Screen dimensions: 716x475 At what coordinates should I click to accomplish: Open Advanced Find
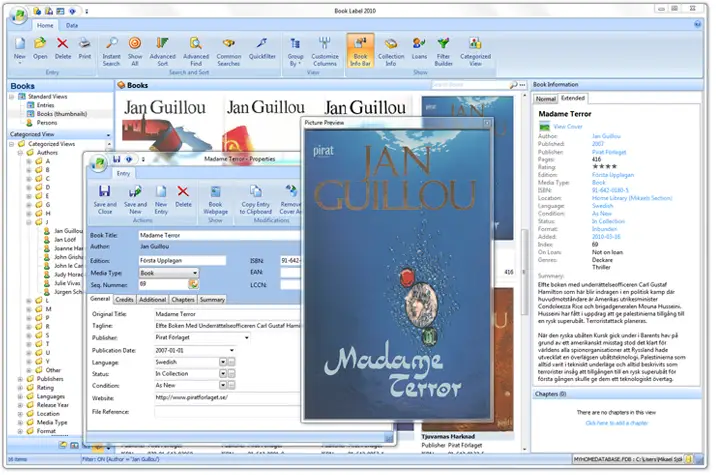(196, 52)
